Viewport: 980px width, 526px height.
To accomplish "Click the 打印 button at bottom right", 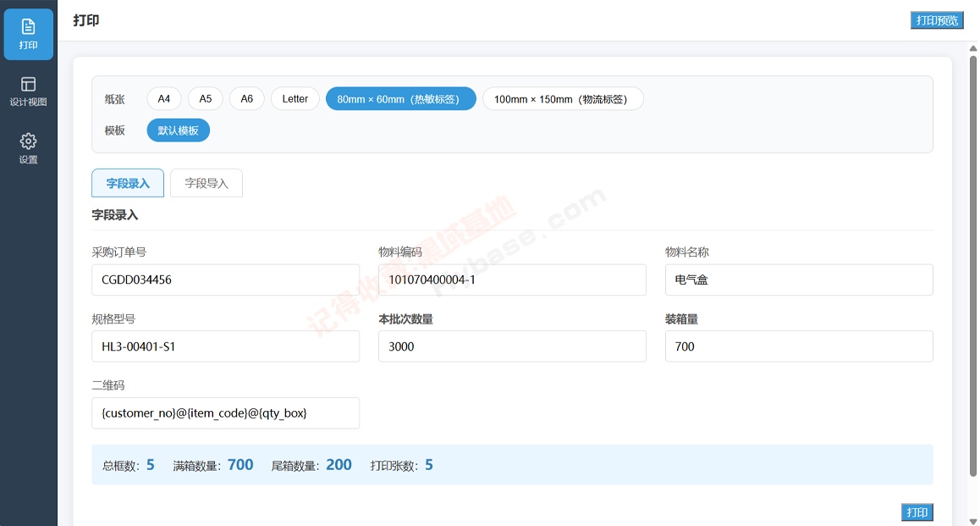I will pyautogui.click(x=917, y=512).
